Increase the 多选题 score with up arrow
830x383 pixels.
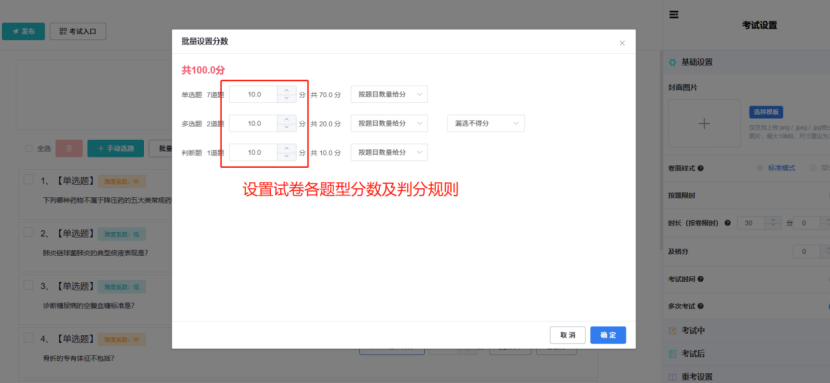286,120
